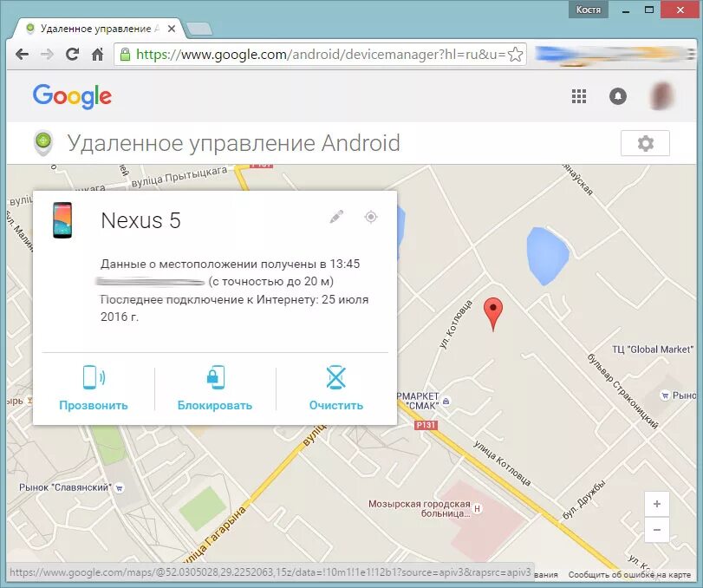Click the red location pin on map

(x=493, y=315)
